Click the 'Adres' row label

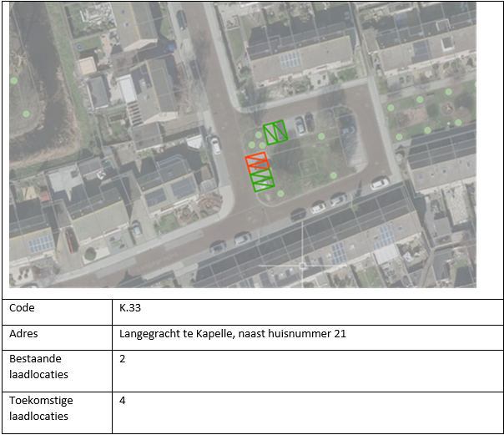(x=24, y=334)
